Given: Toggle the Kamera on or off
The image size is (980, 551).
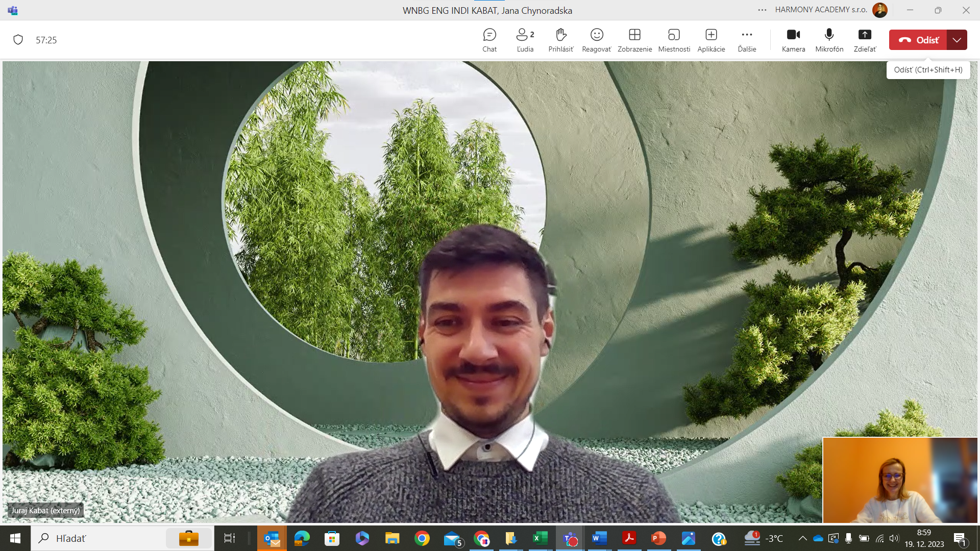Looking at the screenshot, I should tap(793, 40).
